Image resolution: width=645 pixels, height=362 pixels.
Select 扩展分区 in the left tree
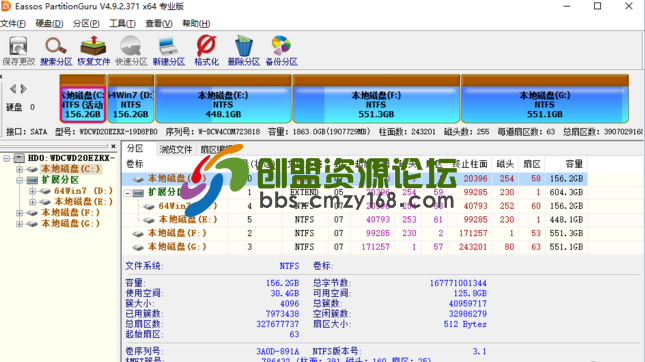pyautogui.click(x=60, y=180)
